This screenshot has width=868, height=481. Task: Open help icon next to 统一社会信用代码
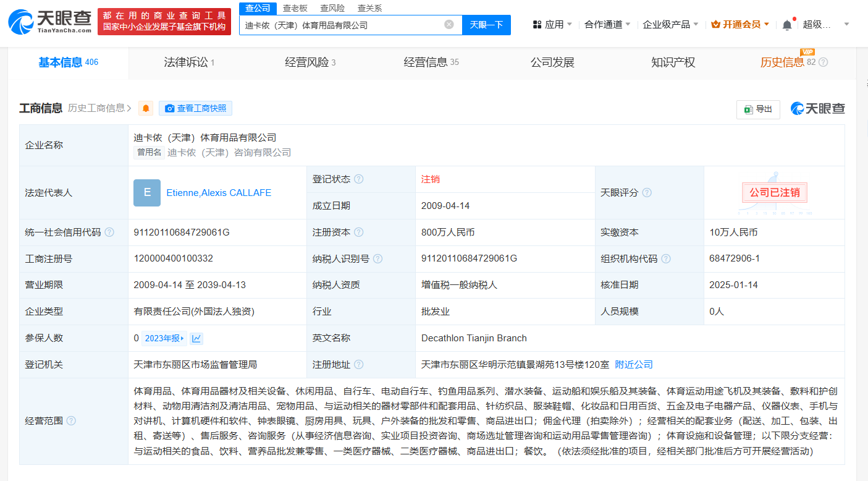click(x=109, y=232)
